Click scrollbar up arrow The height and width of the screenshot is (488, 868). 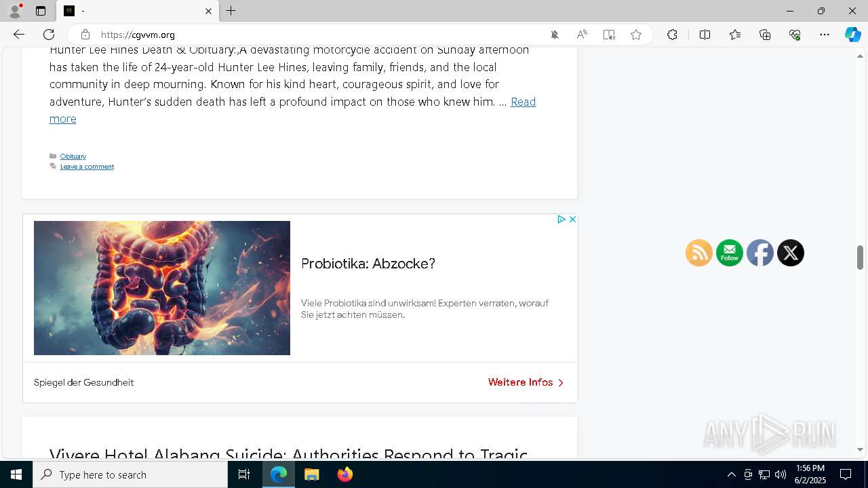861,56
